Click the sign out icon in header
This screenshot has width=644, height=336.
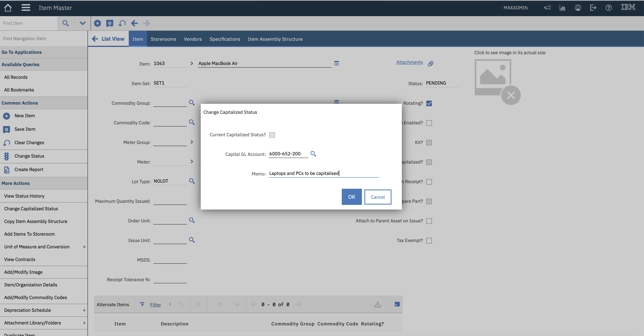(593, 8)
